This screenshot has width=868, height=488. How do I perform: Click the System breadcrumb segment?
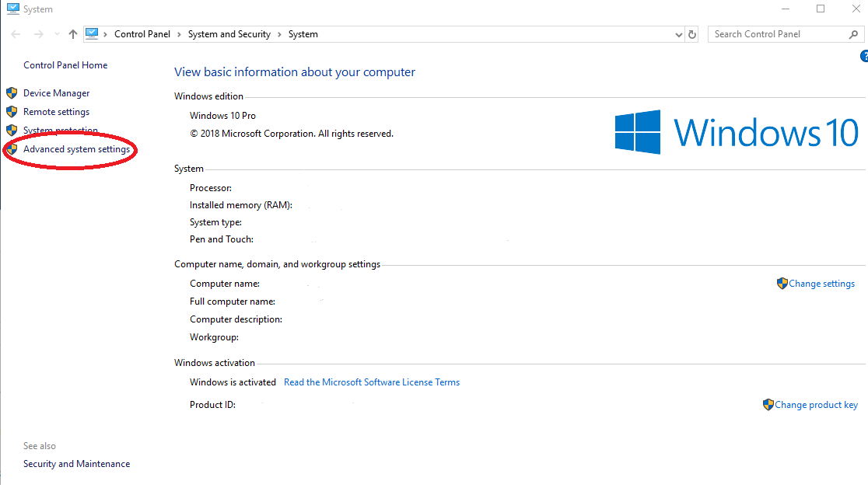coord(303,34)
